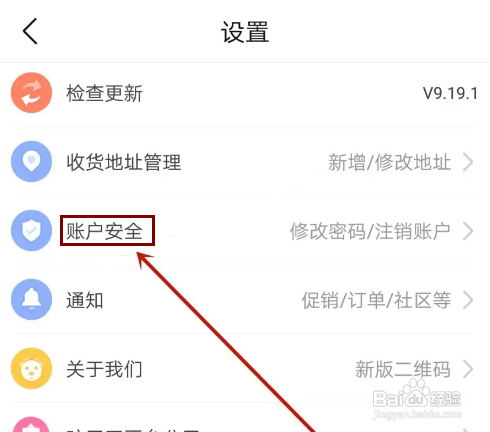Click the 新版二维码 hint text
This screenshot has width=490, height=432.
click(403, 369)
